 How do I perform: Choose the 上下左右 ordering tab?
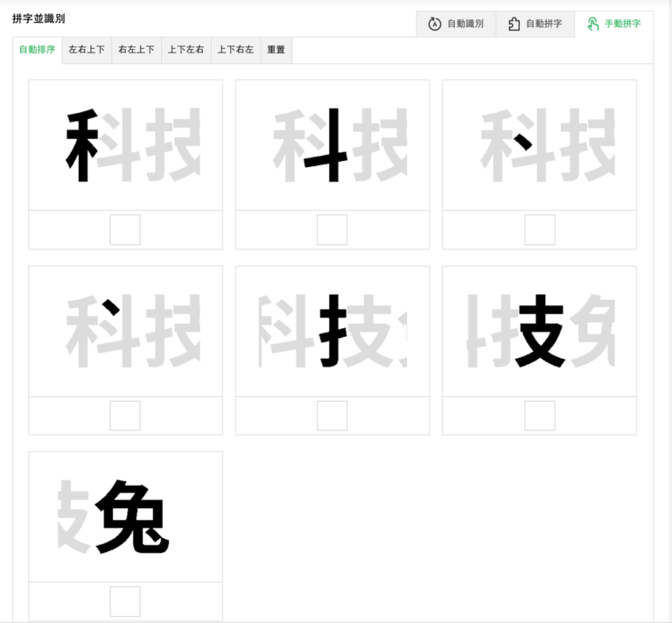click(185, 50)
